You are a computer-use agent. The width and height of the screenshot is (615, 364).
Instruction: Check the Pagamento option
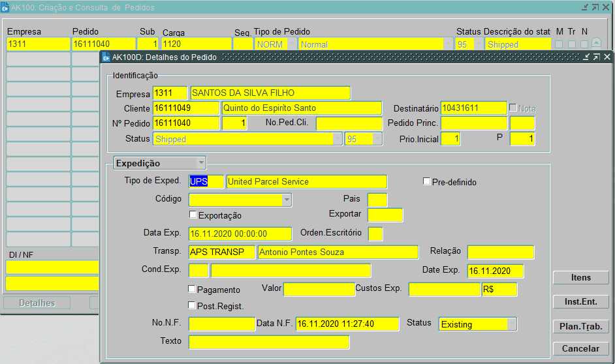192,289
